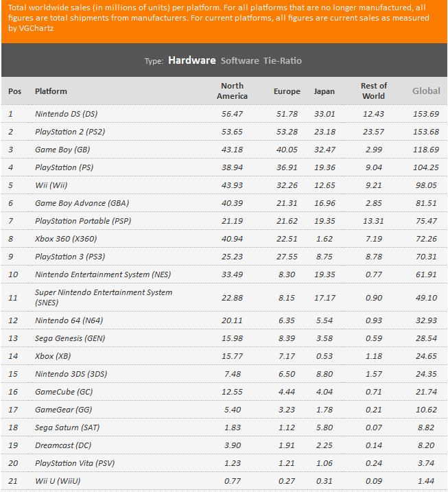
Task: Select Game Boy global value 118.69
Action: point(426,150)
